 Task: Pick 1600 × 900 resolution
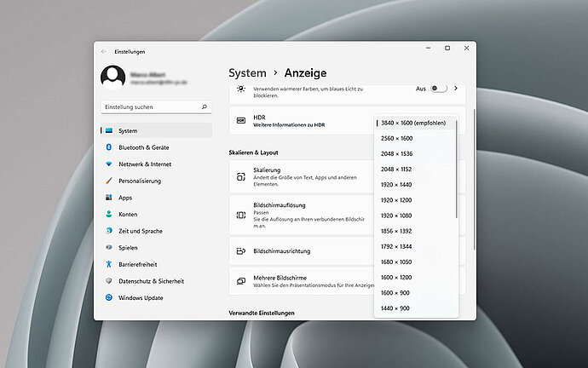click(x=415, y=293)
